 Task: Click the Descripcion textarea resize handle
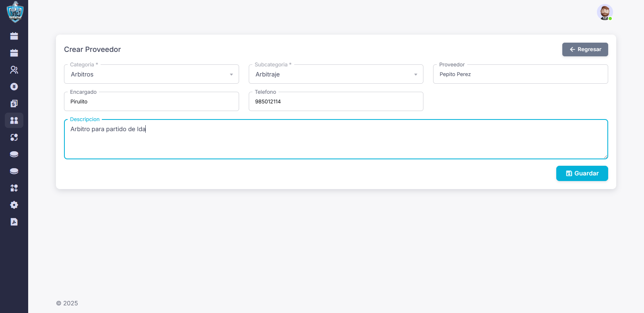tap(605, 156)
